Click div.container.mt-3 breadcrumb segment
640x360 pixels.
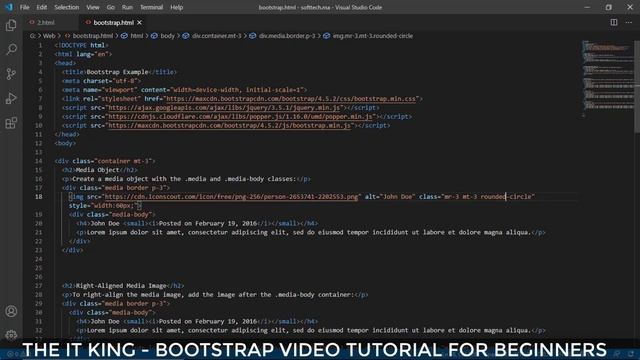(217, 36)
